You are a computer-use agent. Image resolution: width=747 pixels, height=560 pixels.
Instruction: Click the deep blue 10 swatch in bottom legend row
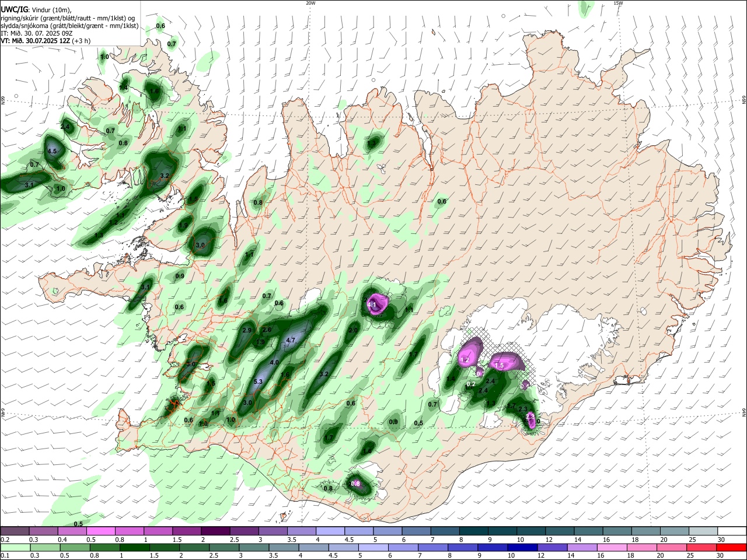point(522,548)
